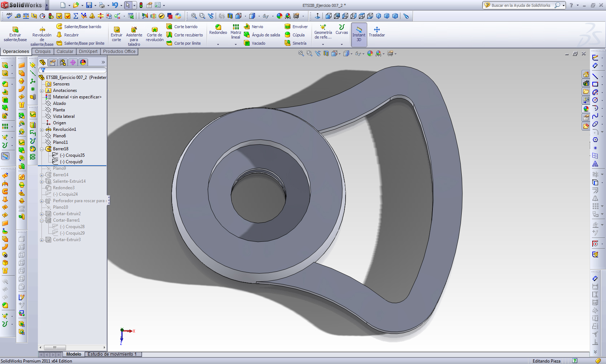The width and height of the screenshot is (606, 364).
Task: Open the Geometría de referencia dropdown
Action: click(x=323, y=44)
